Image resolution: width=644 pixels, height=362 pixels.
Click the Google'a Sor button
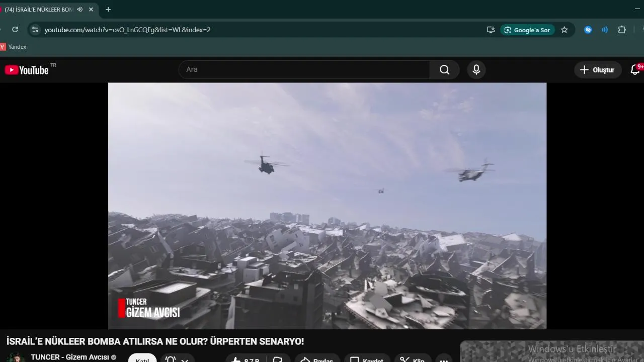click(527, 30)
